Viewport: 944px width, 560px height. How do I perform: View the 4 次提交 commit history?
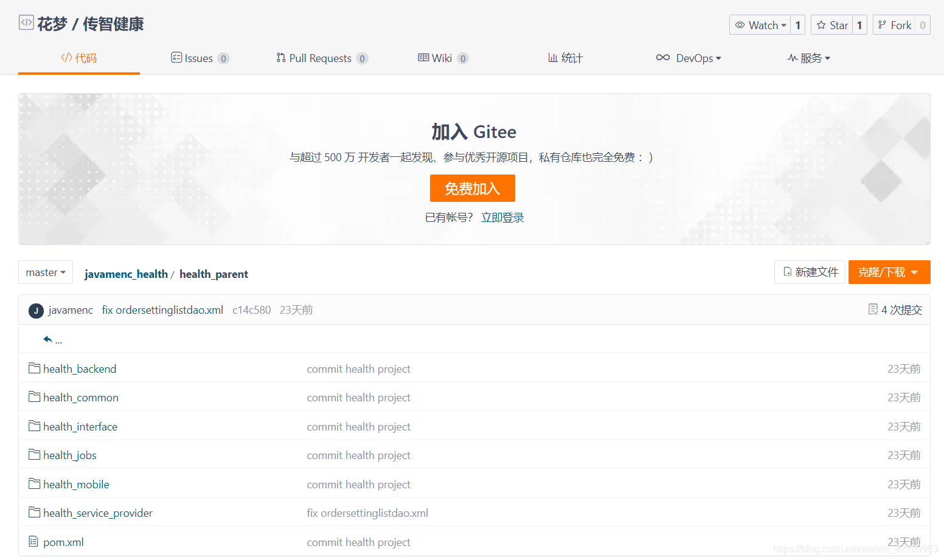[x=901, y=310]
